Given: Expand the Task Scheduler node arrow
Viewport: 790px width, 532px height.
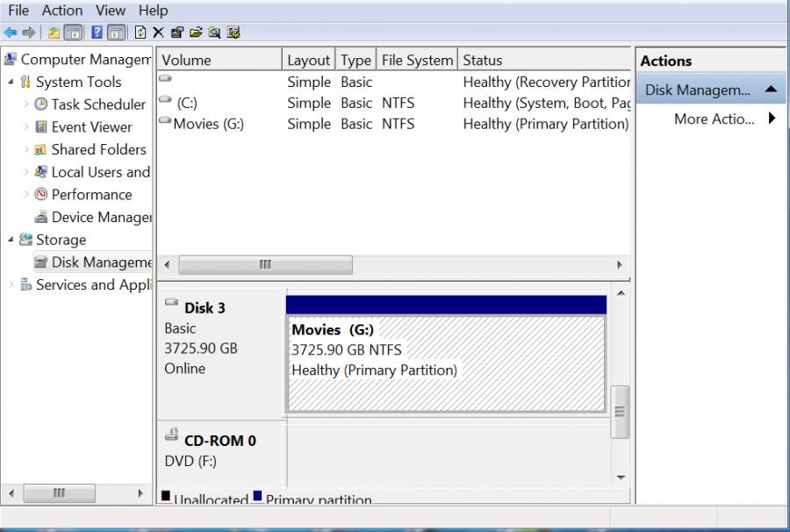Looking at the screenshot, I should coord(26,104).
